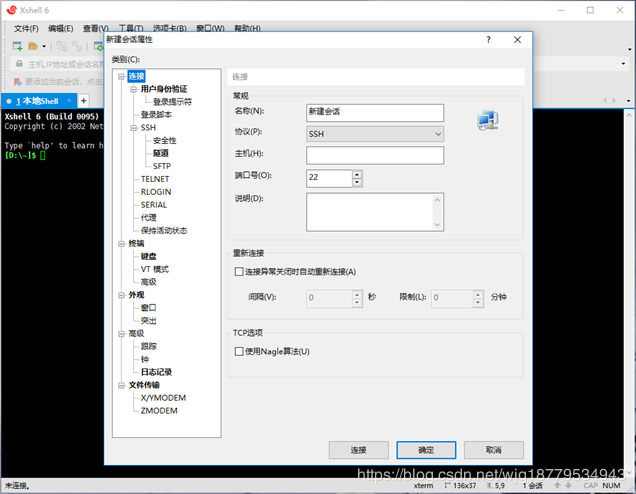This screenshot has width=636, height=494.
Task: Select 保持活动状态 in the category tree
Action: pyautogui.click(x=164, y=231)
